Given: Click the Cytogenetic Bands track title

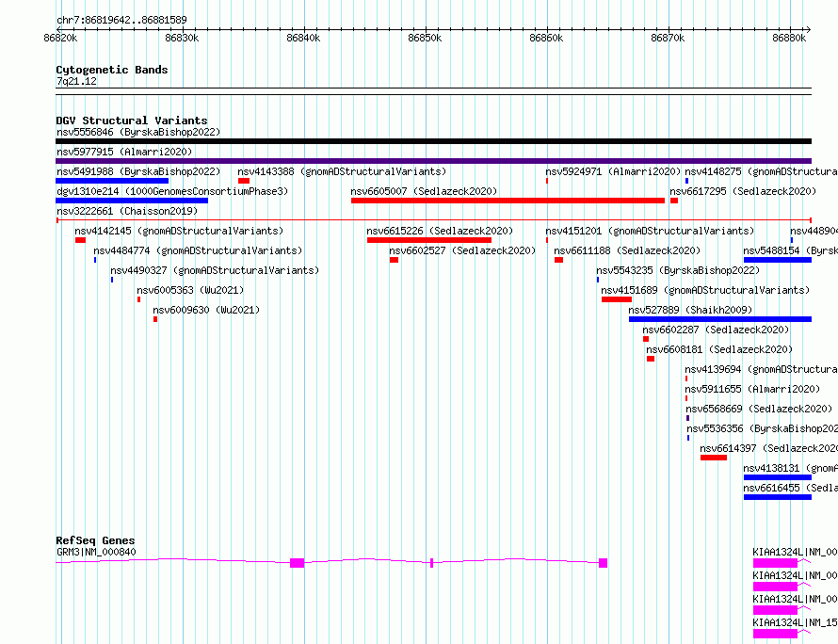Looking at the screenshot, I should [112, 70].
